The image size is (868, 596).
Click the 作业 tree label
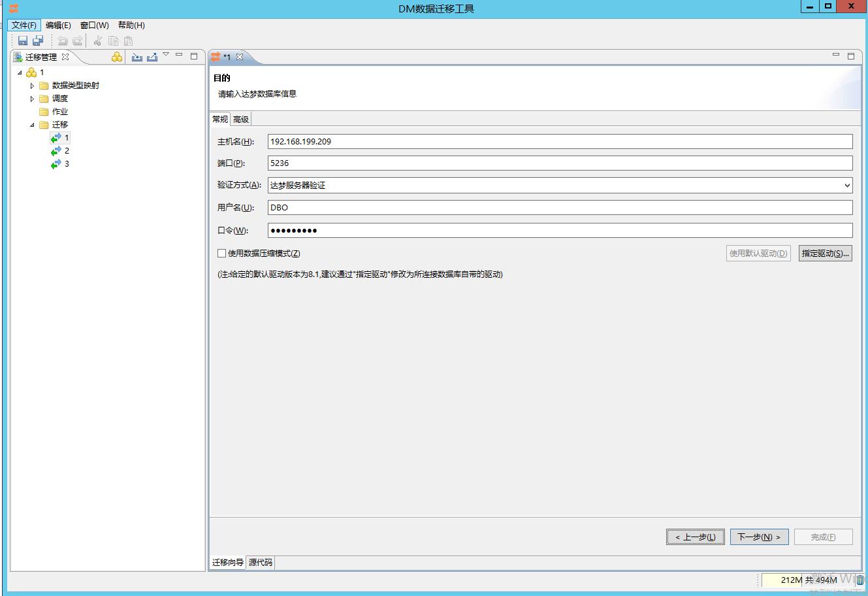click(60, 112)
